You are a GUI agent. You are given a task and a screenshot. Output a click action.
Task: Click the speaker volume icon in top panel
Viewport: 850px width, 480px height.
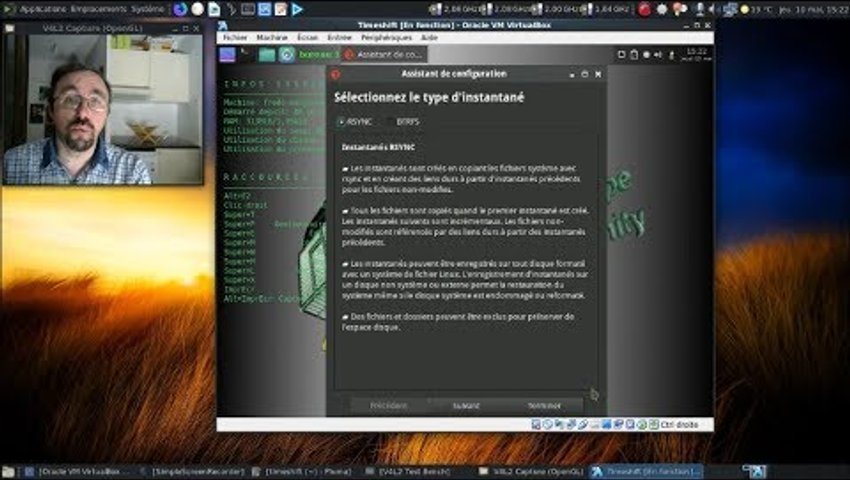pyautogui.click(x=712, y=9)
